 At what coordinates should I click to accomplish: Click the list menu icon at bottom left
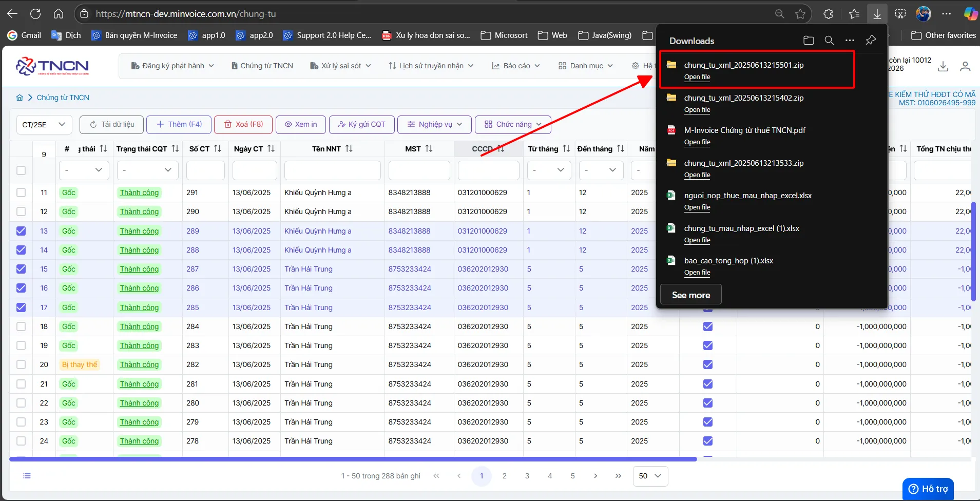tap(27, 476)
